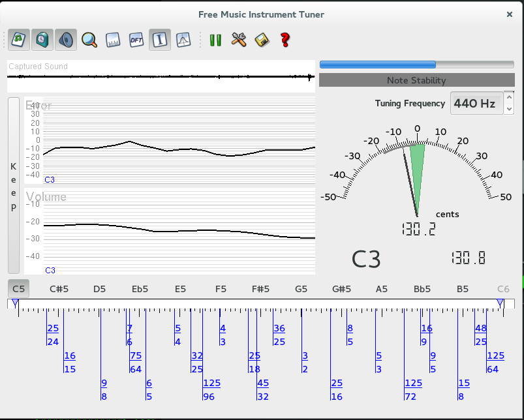Click the blue volume level bar
The width and height of the screenshot is (524, 420).
point(378,65)
